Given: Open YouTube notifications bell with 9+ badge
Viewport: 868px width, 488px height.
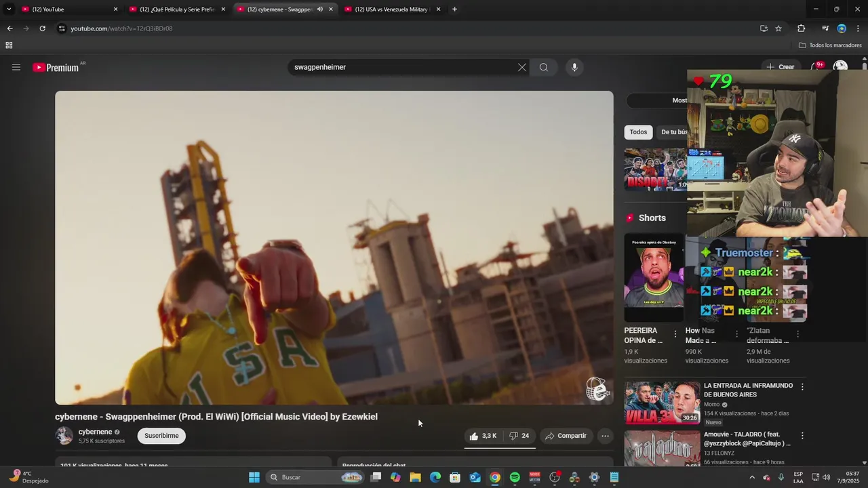Looking at the screenshot, I should point(818,67).
